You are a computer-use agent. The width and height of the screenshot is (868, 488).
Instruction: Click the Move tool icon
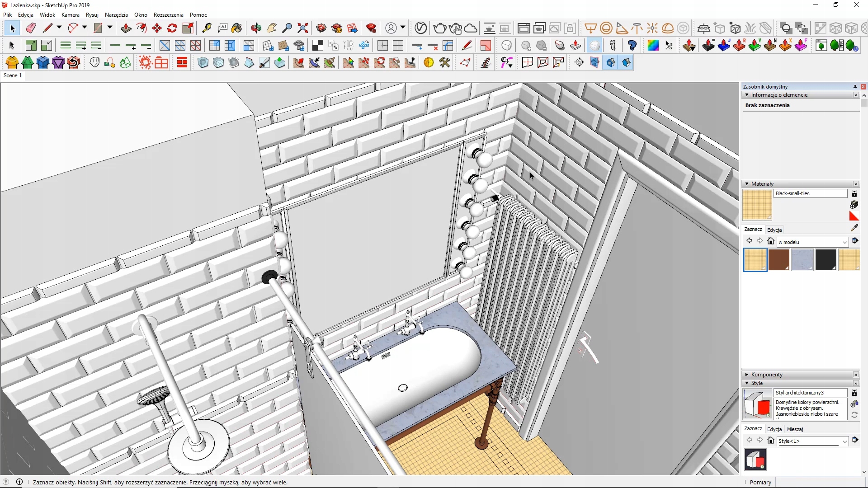point(157,28)
